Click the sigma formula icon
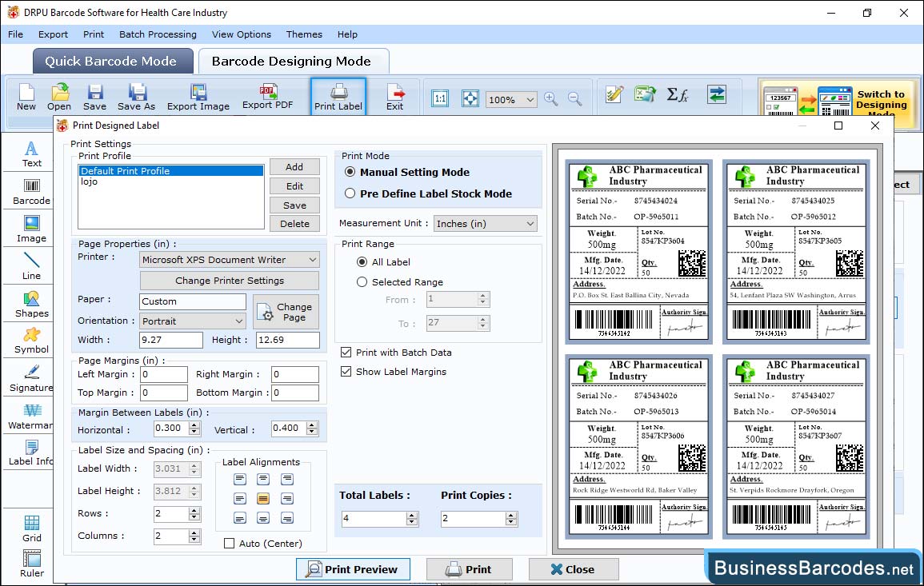 [x=677, y=94]
